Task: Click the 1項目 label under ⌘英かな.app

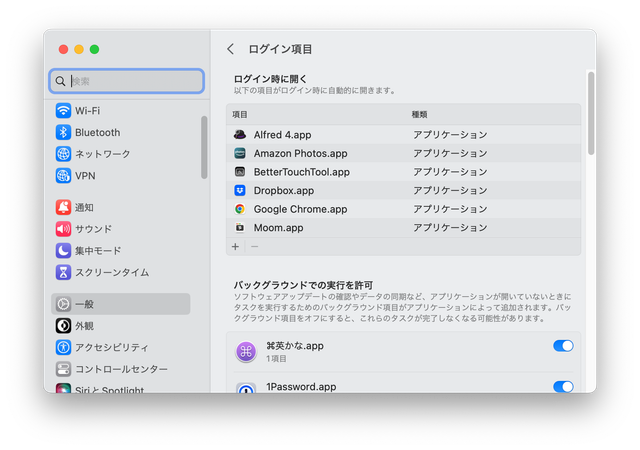Action: click(x=276, y=359)
